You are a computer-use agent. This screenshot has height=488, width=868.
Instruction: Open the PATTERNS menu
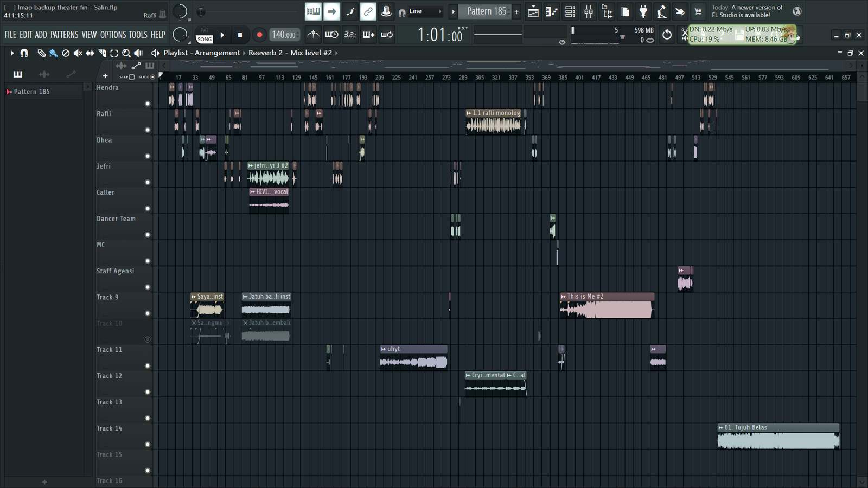tap(65, 34)
